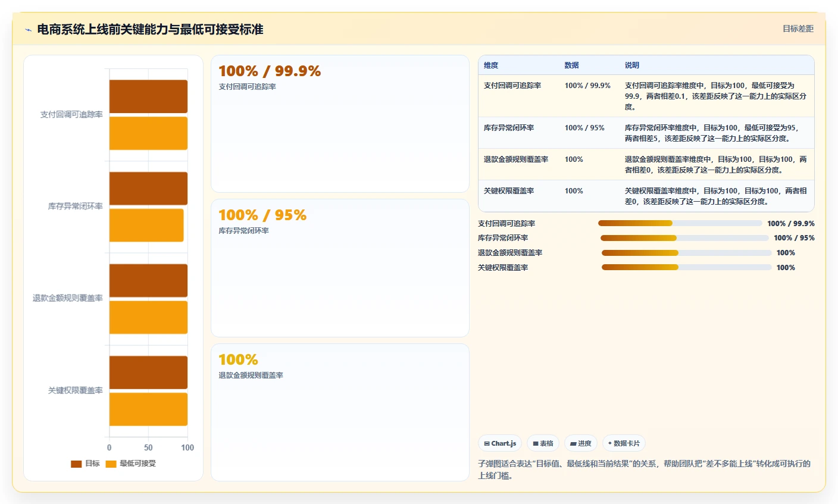Viewport: 838px width, 504px height.
Task: Click the table description starting 库存异常闭环率维度中
Action: (712, 133)
